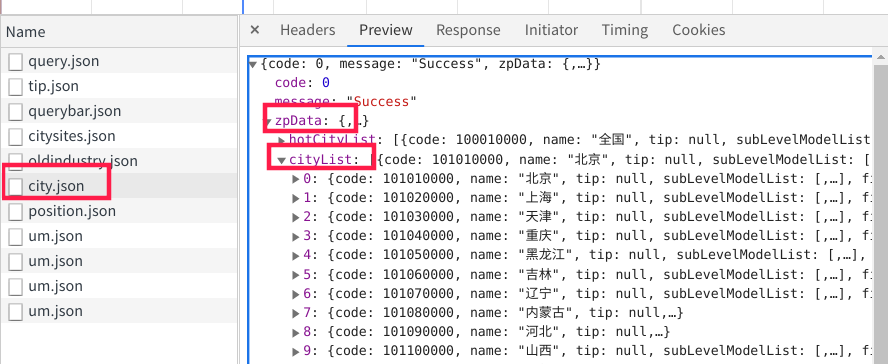Expand item 4 黑龙江

296,255
